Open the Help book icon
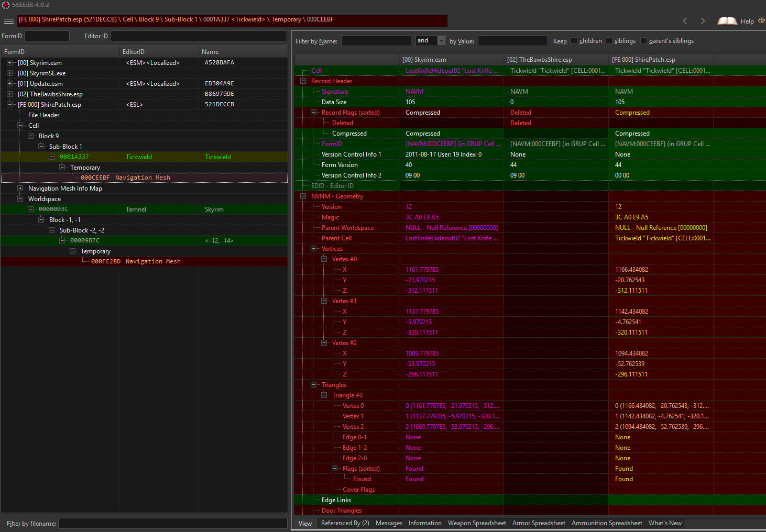The height and width of the screenshot is (532, 766). 727,21
